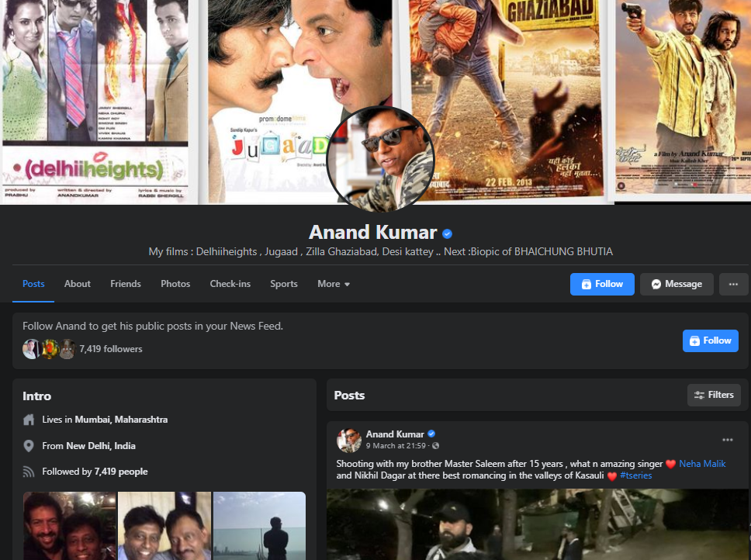Click the post author's small avatar
The image size is (751, 560).
tap(348, 441)
